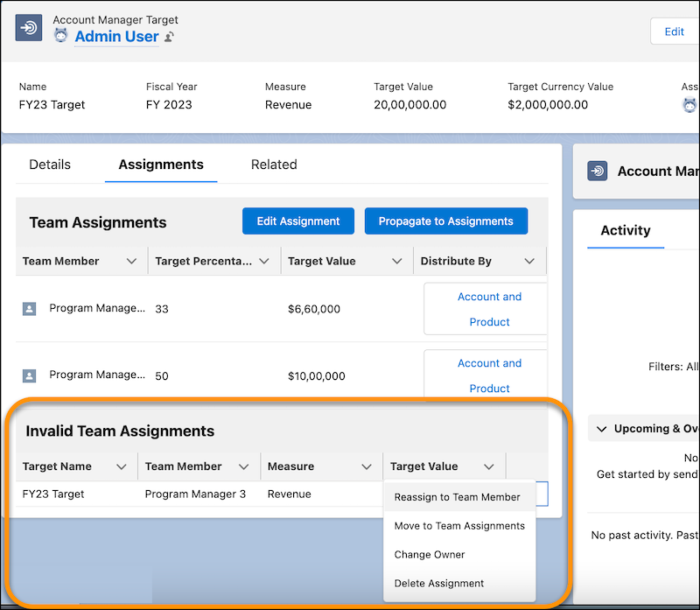Click the Edit Assignment button
This screenshot has height=610, width=700.
pos(297,221)
